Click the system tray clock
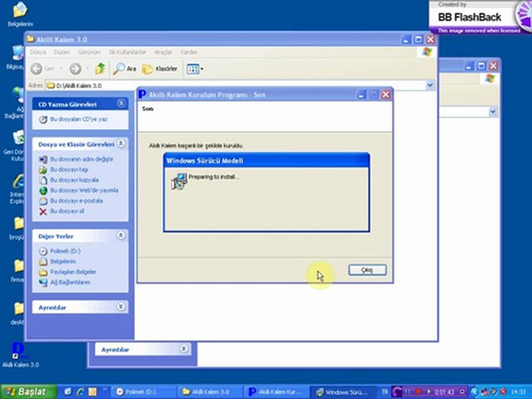The image size is (532, 399). click(518, 392)
